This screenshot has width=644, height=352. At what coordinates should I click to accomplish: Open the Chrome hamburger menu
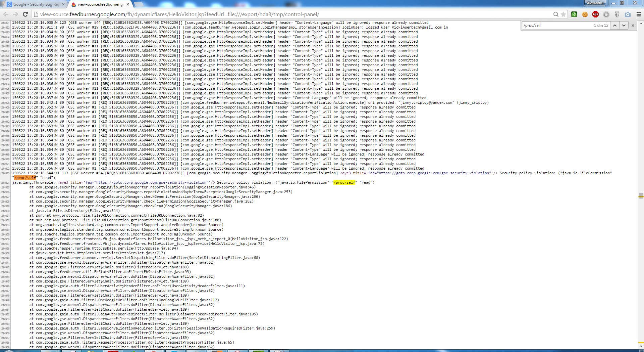click(x=639, y=14)
